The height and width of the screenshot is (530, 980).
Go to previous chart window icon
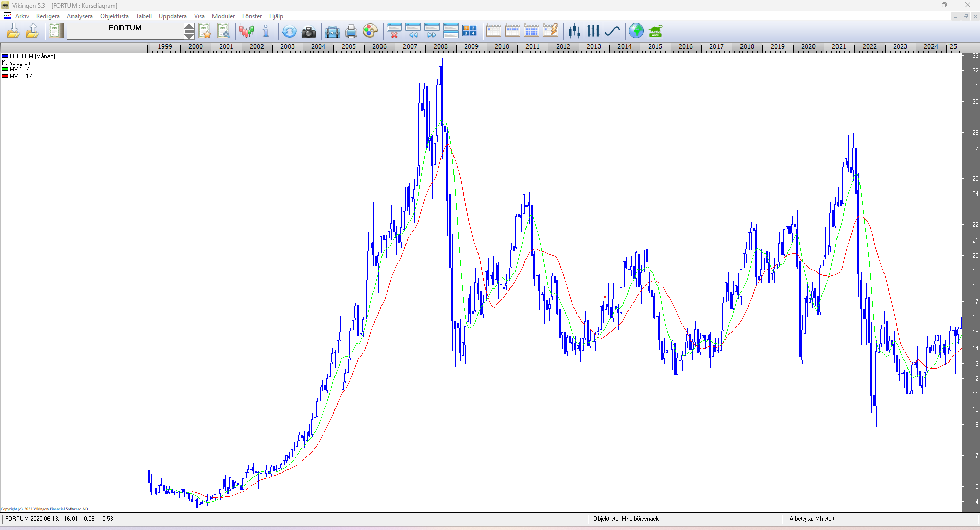413,31
